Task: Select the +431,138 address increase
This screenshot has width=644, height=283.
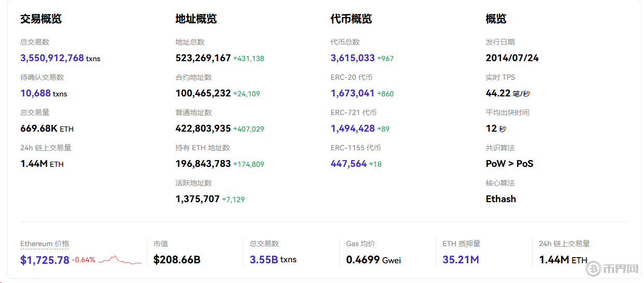Action: 249,59
